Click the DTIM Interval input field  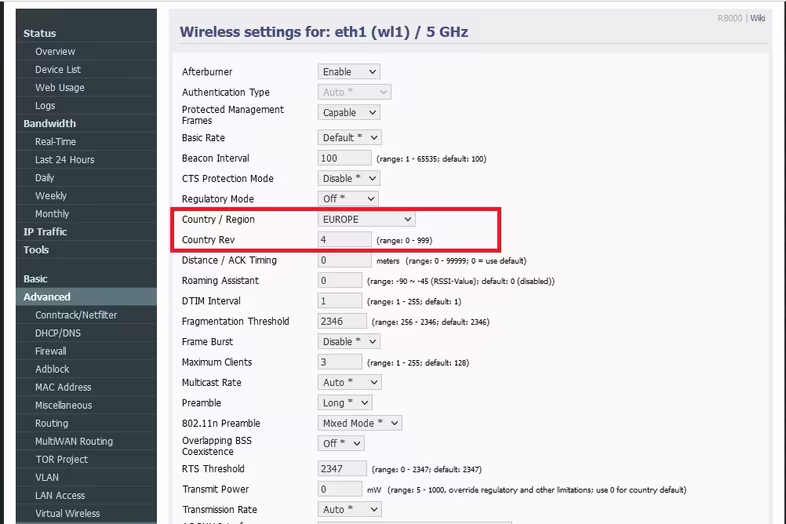(x=340, y=301)
